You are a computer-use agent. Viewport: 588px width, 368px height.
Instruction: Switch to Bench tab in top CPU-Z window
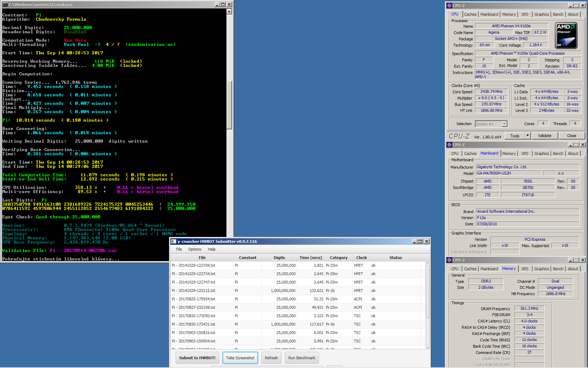[558, 14]
